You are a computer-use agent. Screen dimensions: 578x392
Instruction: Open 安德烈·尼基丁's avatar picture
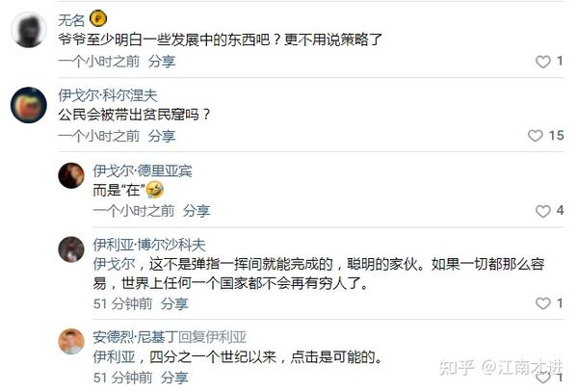tap(71, 342)
